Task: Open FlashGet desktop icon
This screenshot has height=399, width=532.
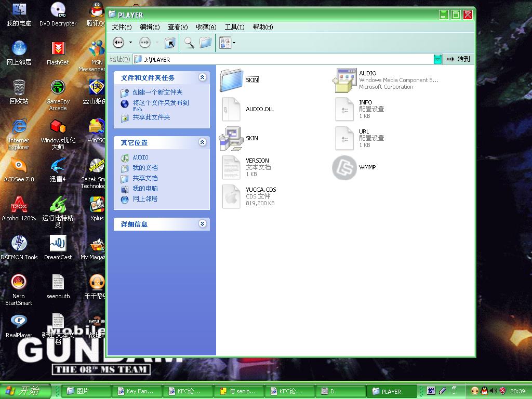Action: [58, 54]
